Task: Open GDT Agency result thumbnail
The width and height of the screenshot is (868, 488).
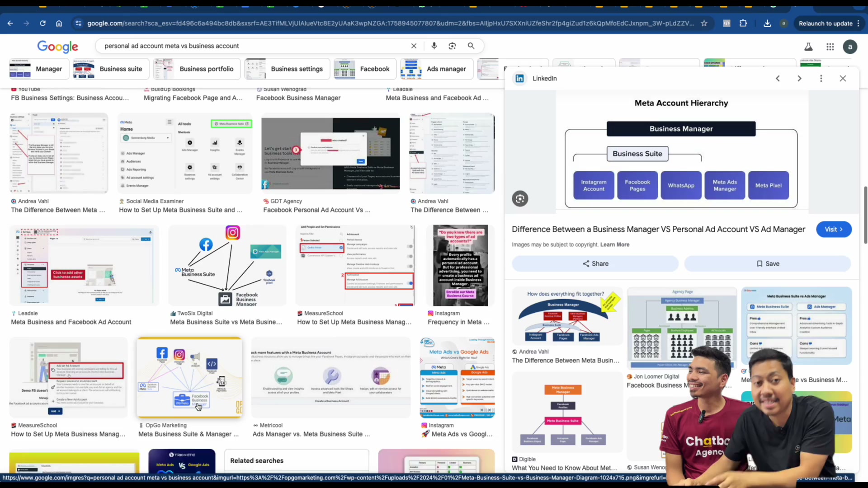Action: [330, 153]
